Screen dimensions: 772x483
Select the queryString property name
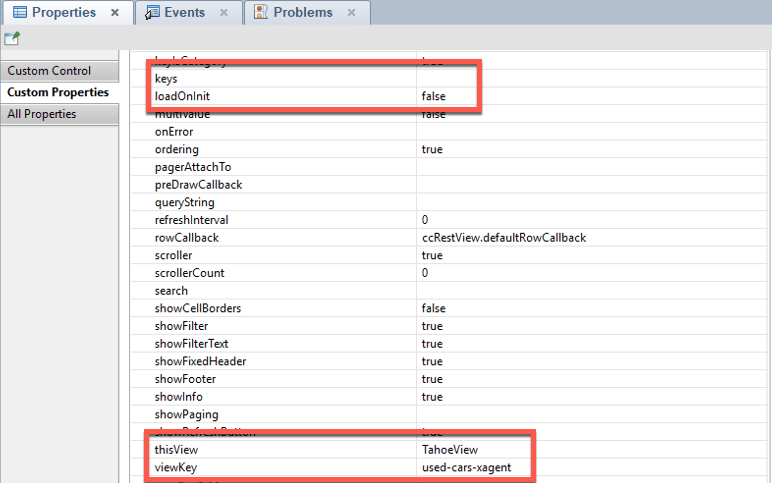[x=184, y=203]
